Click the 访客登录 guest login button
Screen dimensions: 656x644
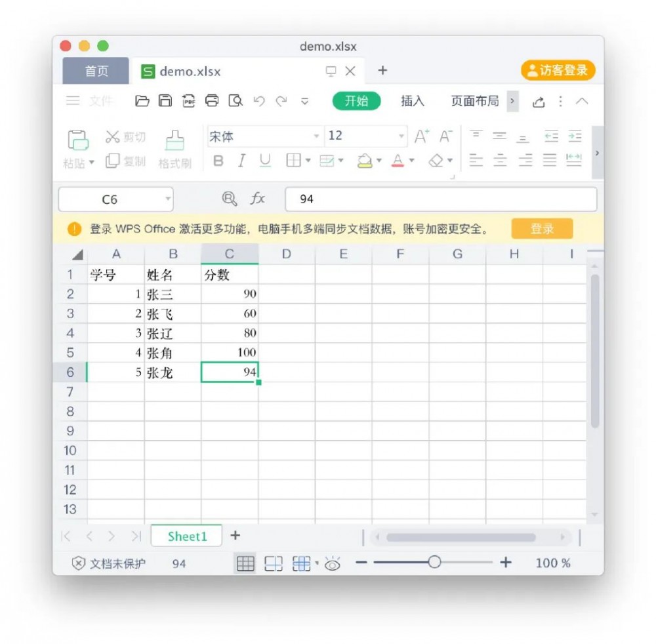(557, 70)
